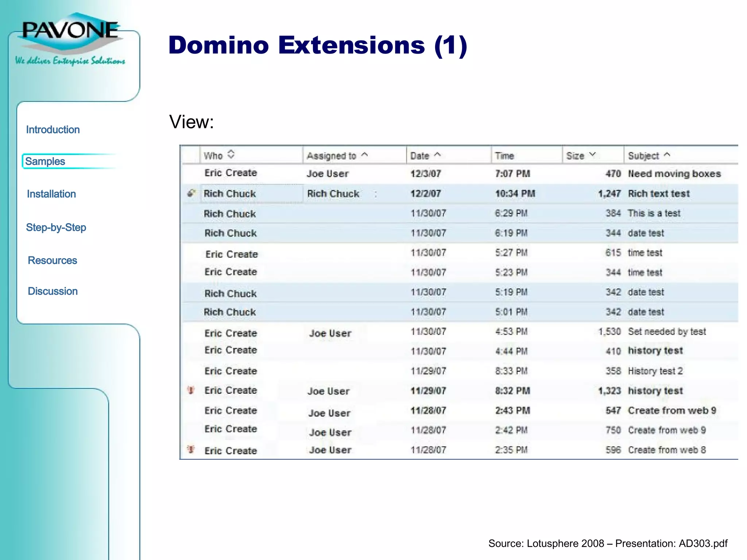The height and width of the screenshot is (560, 747).
Task: Click the red flag icon on Create from web 8 row
Action: [x=191, y=450]
